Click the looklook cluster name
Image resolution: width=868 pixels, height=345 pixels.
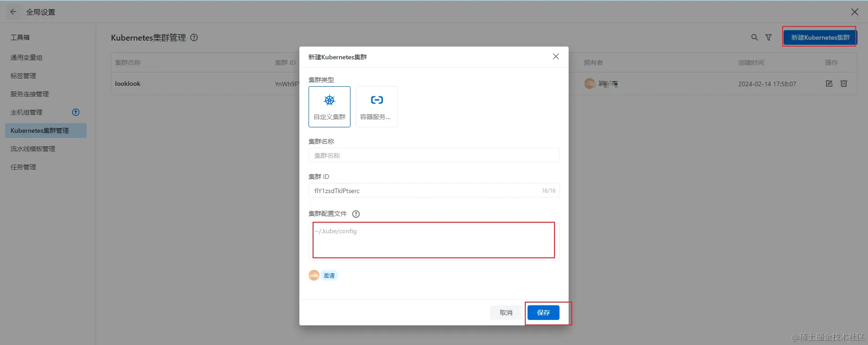(x=128, y=84)
